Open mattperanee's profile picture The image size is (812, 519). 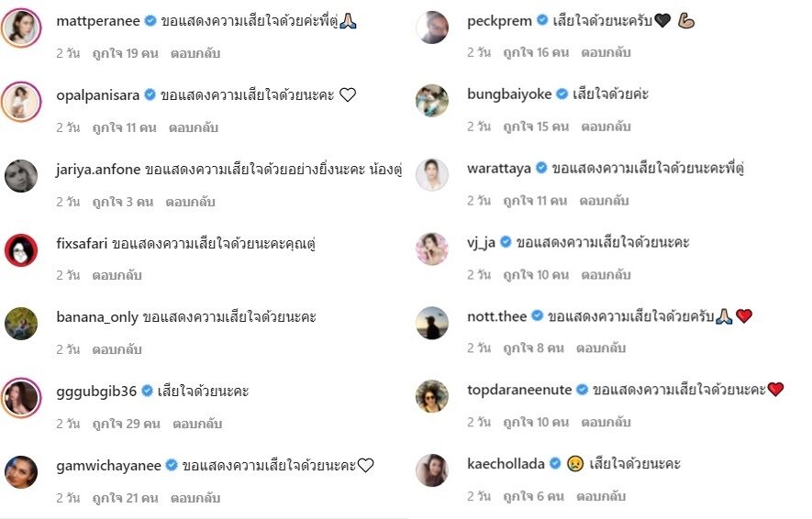(21, 28)
